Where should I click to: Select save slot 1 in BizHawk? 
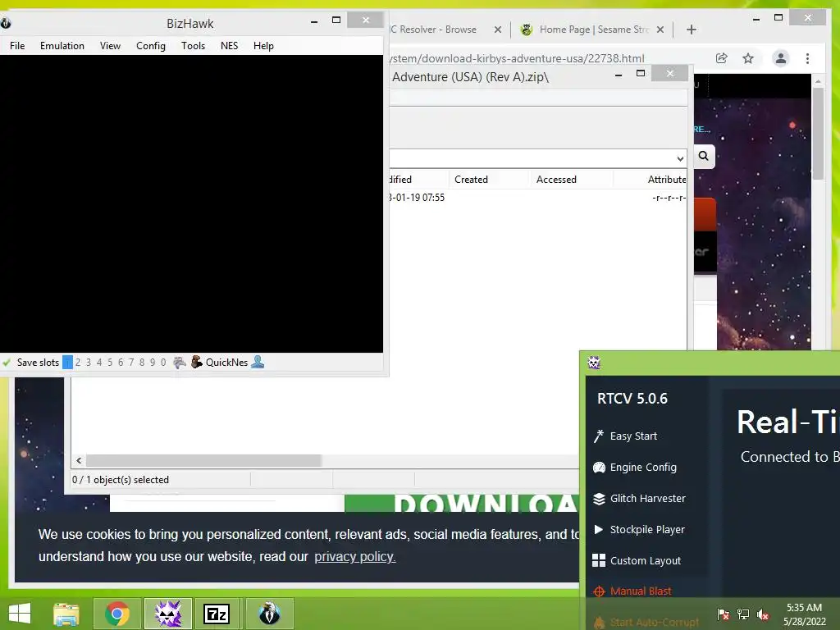(67, 363)
